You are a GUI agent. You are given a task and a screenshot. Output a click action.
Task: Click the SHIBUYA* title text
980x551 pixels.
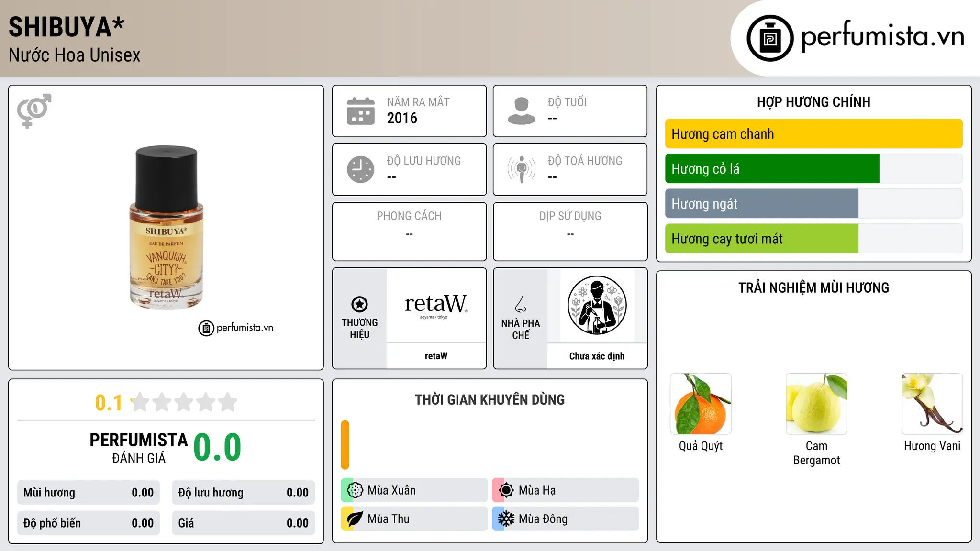tap(67, 27)
